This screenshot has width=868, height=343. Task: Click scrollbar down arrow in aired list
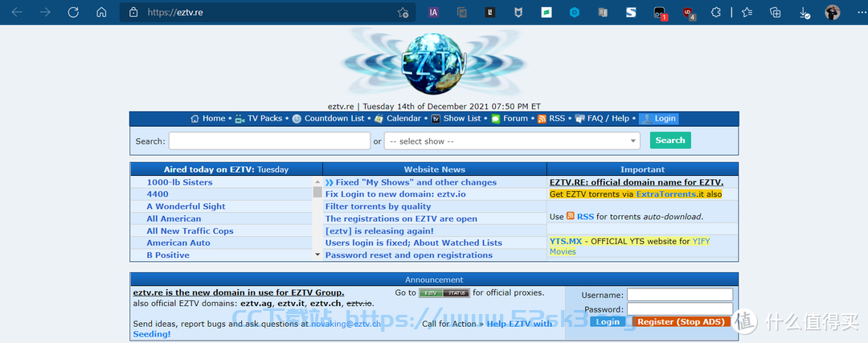[x=317, y=255]
